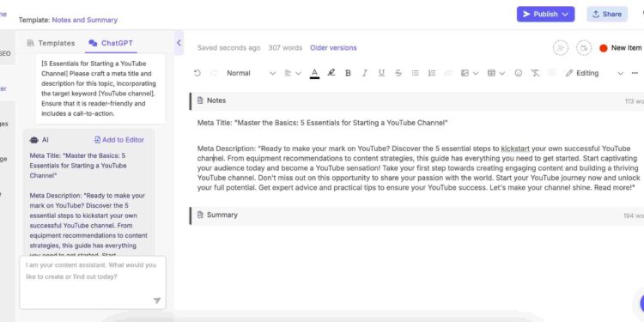Open the Editing mode dropdown
Viewport: 644px width, 322px height.
pyautogui.click(x=594, y=73)
